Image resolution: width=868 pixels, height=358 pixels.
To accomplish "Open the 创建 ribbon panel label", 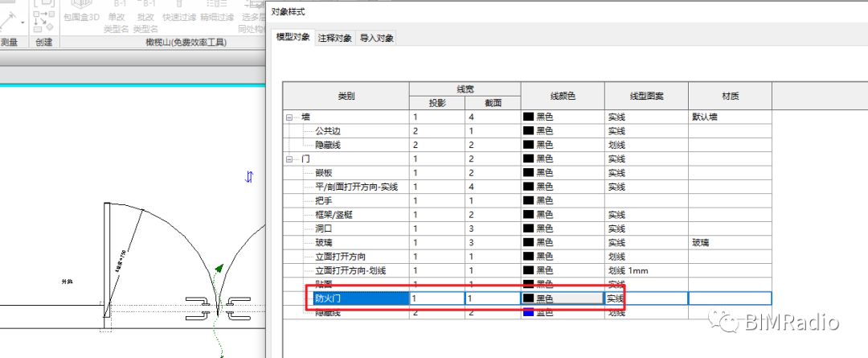I will pyautogui.click(x=43, y=42).
